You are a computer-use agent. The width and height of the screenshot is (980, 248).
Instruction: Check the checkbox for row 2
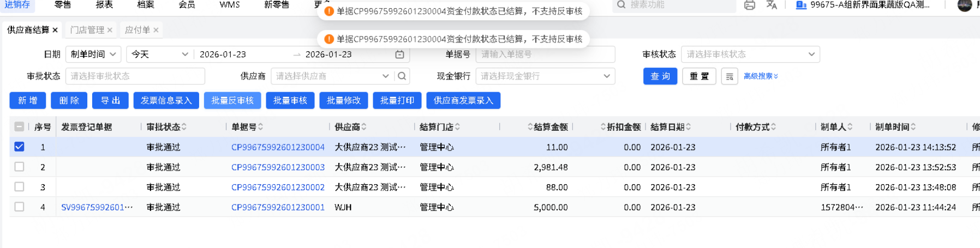tap(19, 167)
